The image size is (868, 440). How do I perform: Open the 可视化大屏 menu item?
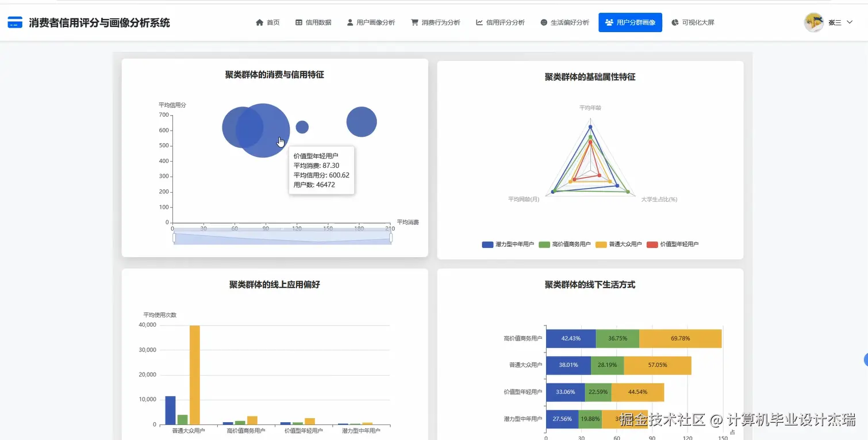(x=693, y=22)
